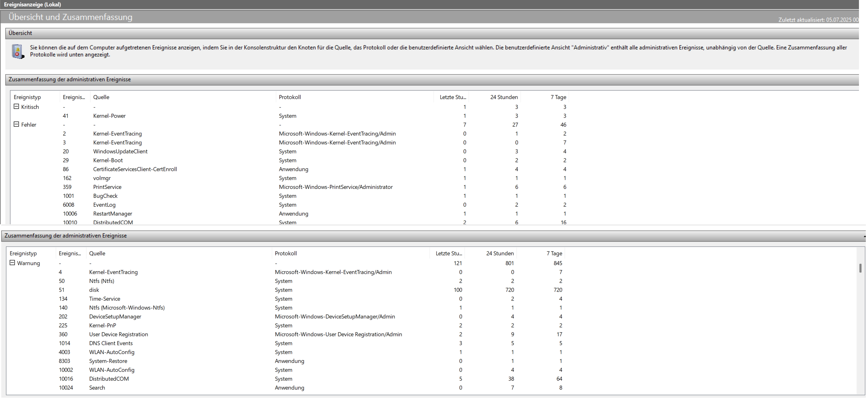Screen dimensions: 868x402
Task: Select the BugCheck event 1001 row
Action: pos(105,196)
